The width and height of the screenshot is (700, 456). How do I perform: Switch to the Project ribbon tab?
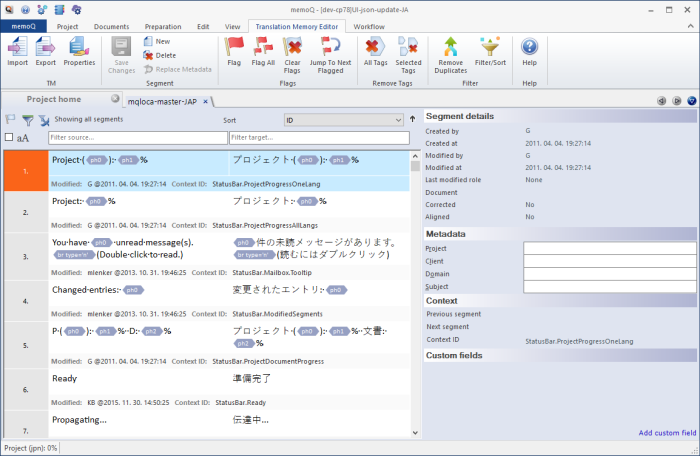pyautogui.click(x=67, y=27)
